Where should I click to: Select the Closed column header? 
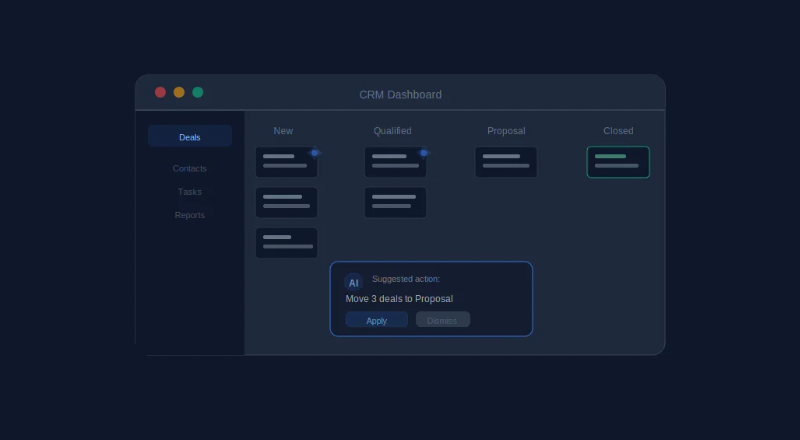coord(618,131)
